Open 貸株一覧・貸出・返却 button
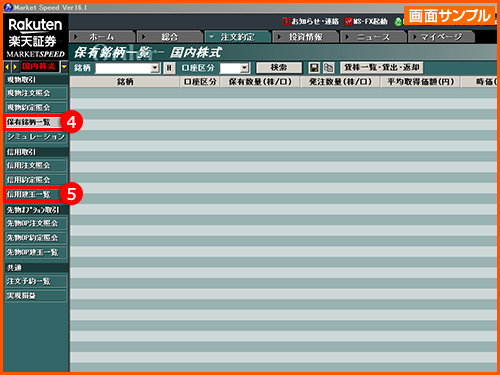The height and width of the screenshot is (375, 500). (x=382, y=67)
